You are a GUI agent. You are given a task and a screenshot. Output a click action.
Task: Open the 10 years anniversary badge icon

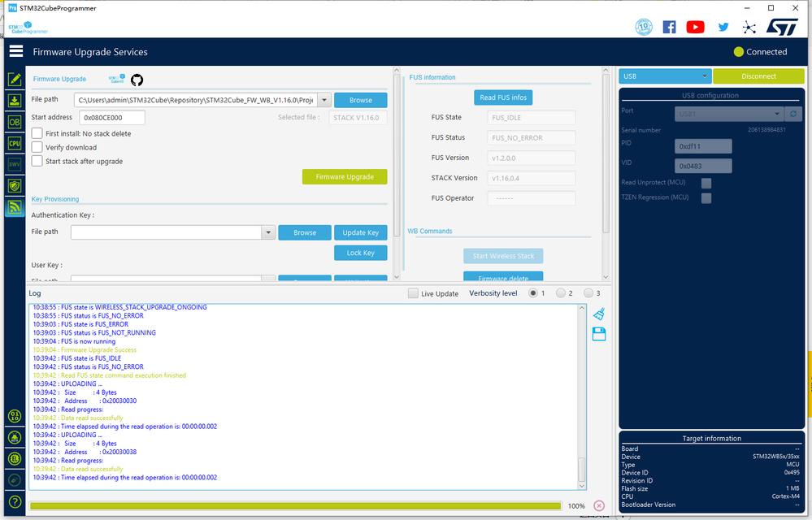click(644, 27)
